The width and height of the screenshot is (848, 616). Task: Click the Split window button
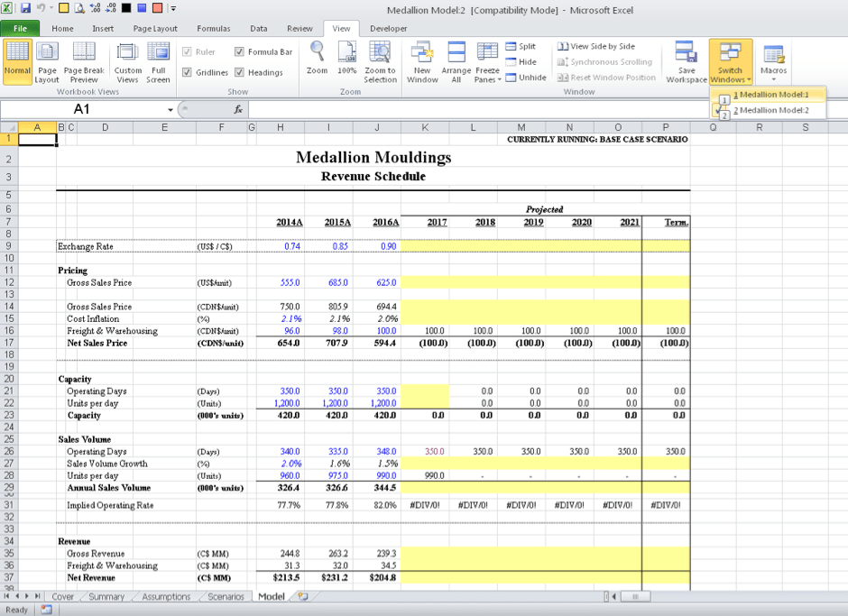(x=521, y=47)
